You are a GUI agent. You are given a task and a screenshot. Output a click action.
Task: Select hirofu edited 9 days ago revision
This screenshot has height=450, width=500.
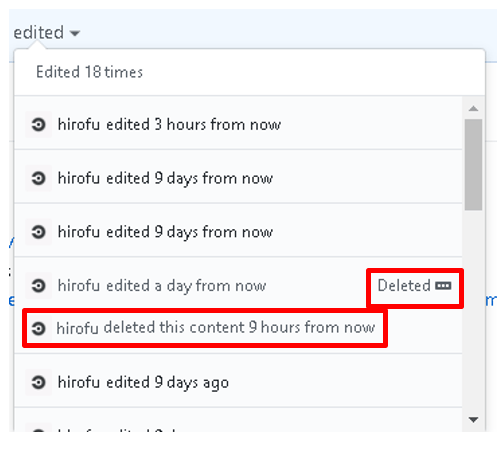238,382
